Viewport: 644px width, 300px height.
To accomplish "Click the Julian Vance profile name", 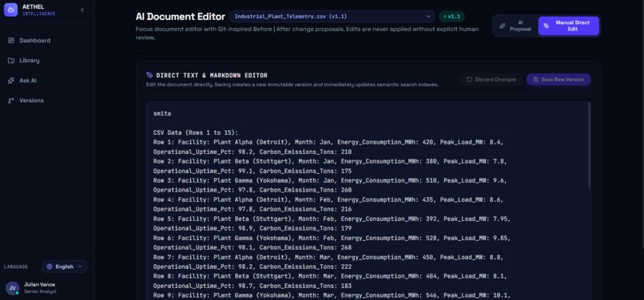I will pos(39,284).
